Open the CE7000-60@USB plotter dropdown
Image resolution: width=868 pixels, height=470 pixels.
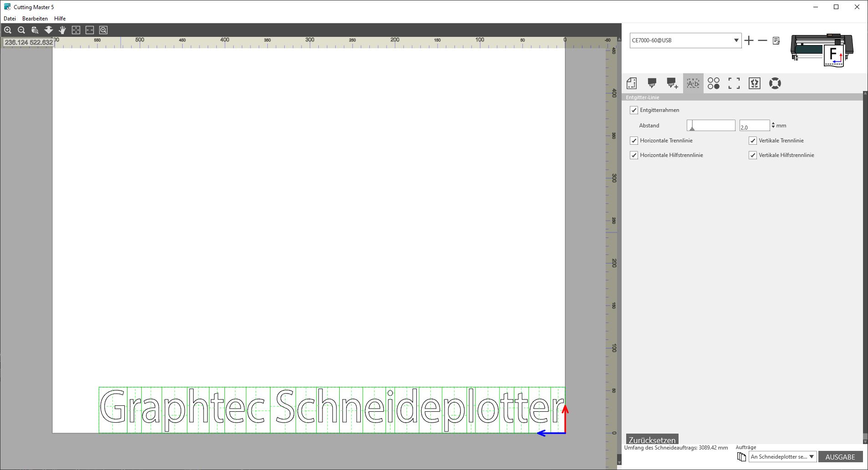(685, 40)
